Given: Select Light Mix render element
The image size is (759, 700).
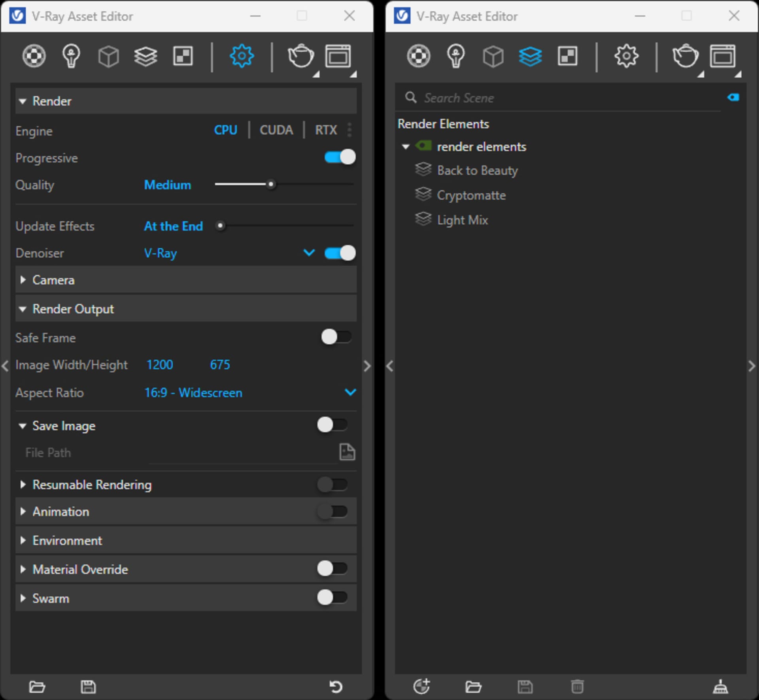Looking at the screenshot, I should pos(463,220).
